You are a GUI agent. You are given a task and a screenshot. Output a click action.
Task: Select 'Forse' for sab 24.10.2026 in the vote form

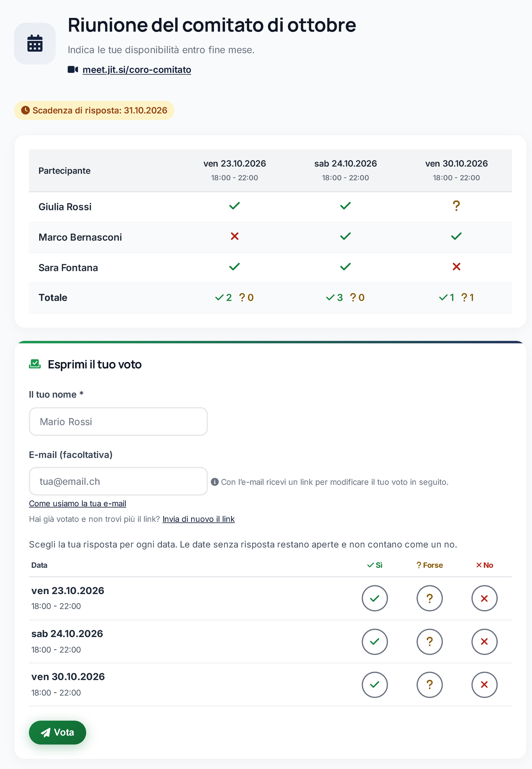(x=430, y=642)
